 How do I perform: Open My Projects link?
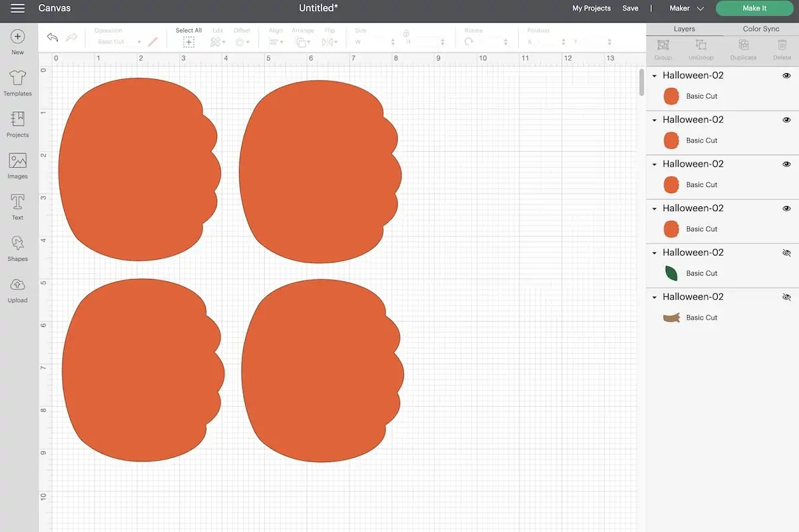[591, 9]
